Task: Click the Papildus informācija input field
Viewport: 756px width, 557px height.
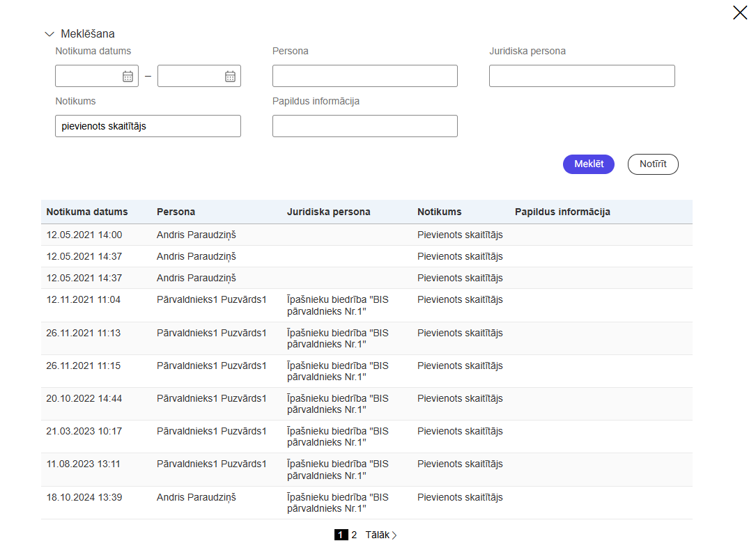Action: pyautogui.click(x=364, y=126)
